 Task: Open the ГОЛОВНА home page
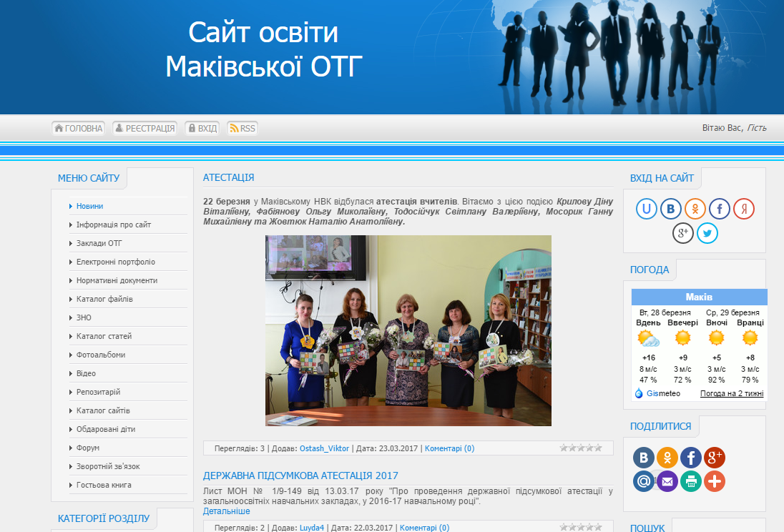tap(79, 129)
